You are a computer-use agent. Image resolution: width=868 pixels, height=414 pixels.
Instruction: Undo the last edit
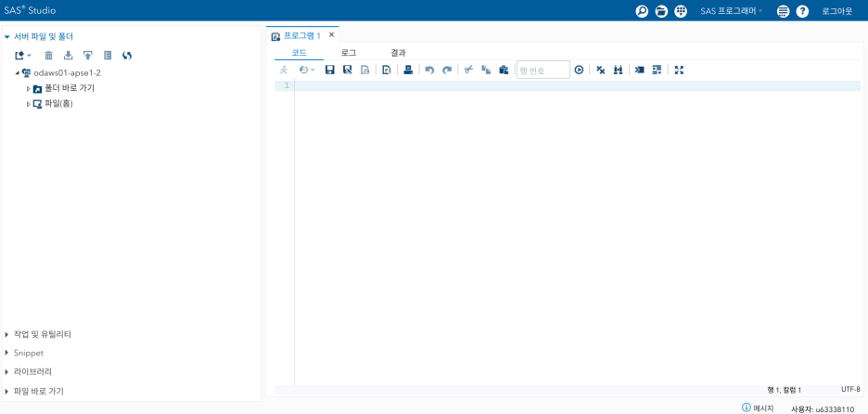click(429, 70)
